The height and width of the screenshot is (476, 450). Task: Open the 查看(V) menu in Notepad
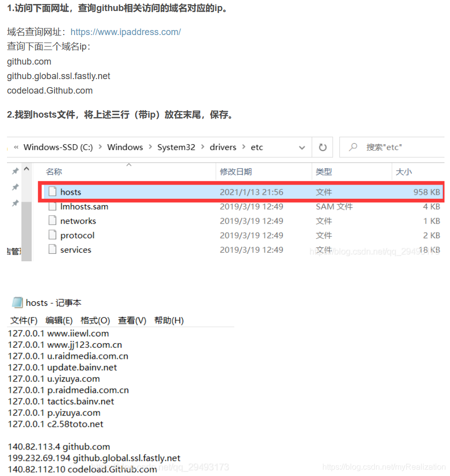pyautogui.click(x=132, y=320)
